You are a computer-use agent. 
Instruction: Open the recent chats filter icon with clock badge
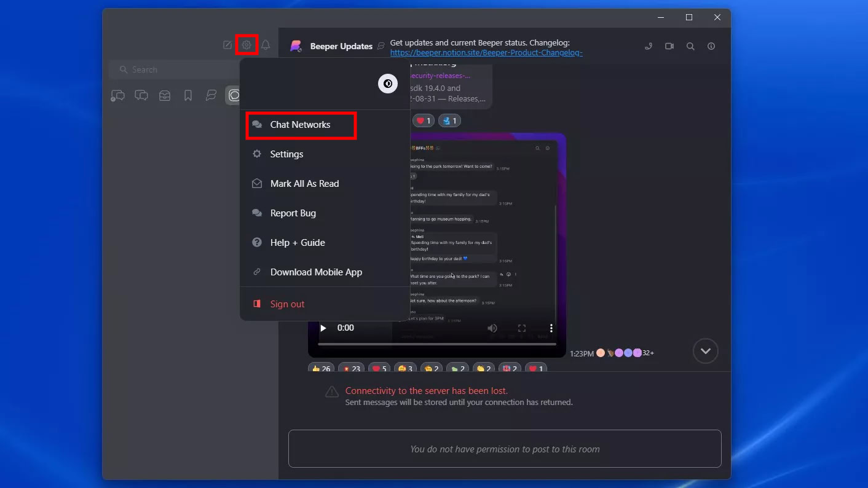point(117,95)
